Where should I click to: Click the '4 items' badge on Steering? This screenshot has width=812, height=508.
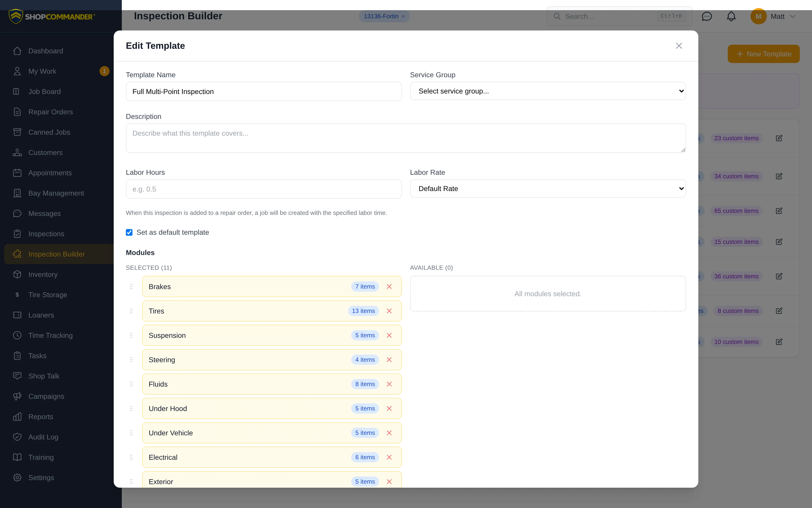pos(365,360)
